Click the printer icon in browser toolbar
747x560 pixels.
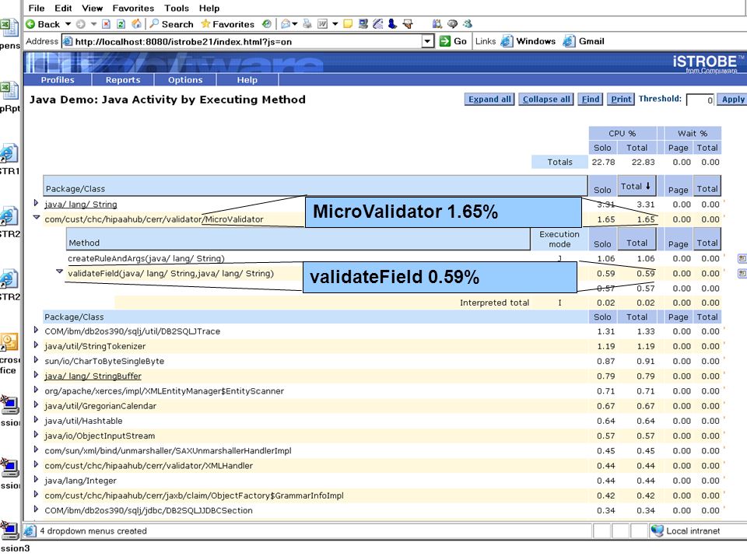click(307, 24)
